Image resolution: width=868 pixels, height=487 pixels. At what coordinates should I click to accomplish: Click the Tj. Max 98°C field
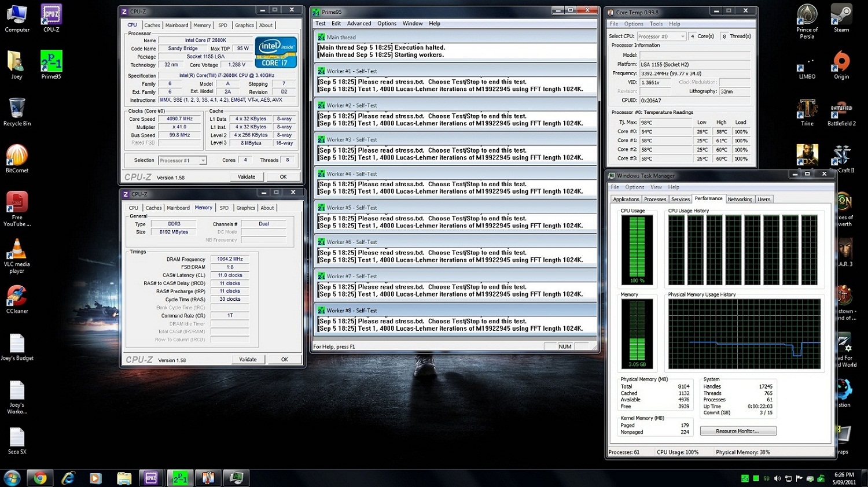pyautogui.click(x=665, y=123)
